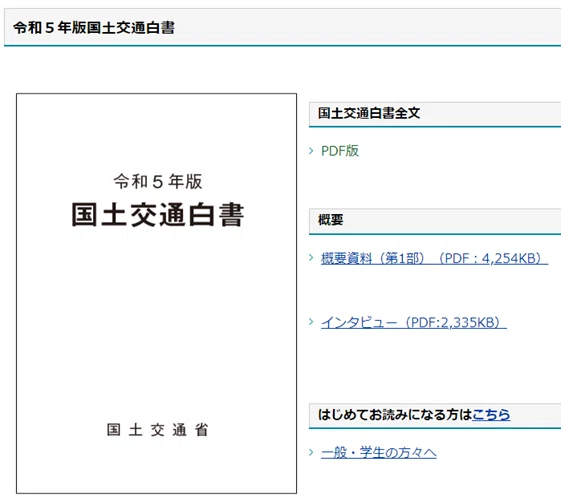Open the PDF版 full text link
561x498 pixels.
point(340,151)
